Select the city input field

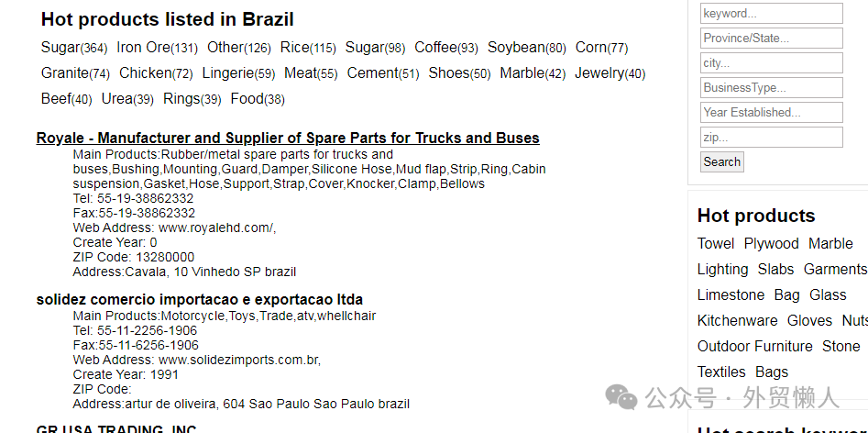coord(771,63)
